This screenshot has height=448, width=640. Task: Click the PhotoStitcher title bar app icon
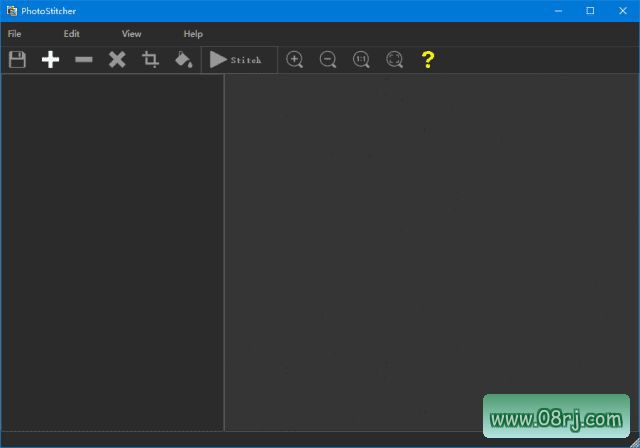11,11
